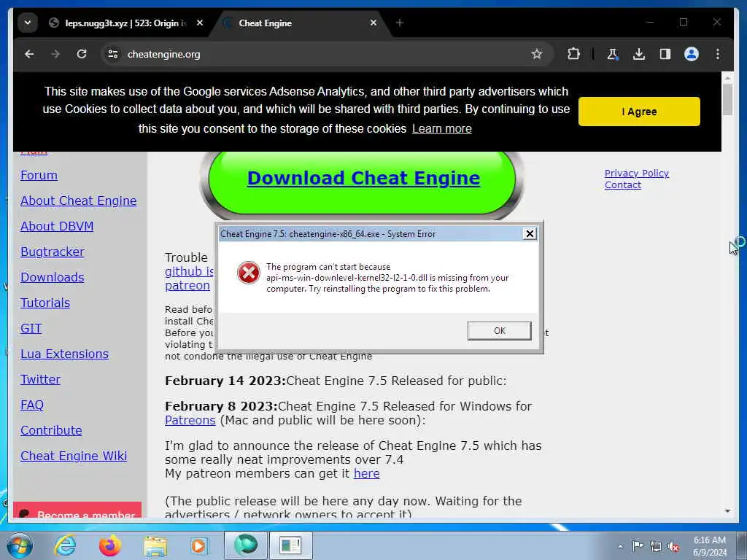
Task: Bookmark this page with the star icon
Action: 537,54
